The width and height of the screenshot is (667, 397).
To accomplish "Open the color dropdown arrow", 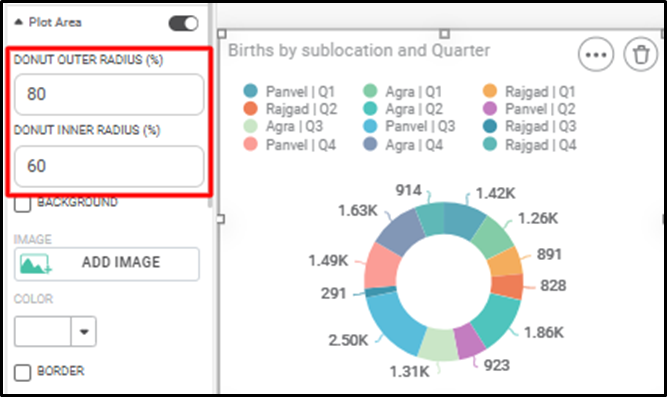I will pyautogui.click(x=84, y=331).
